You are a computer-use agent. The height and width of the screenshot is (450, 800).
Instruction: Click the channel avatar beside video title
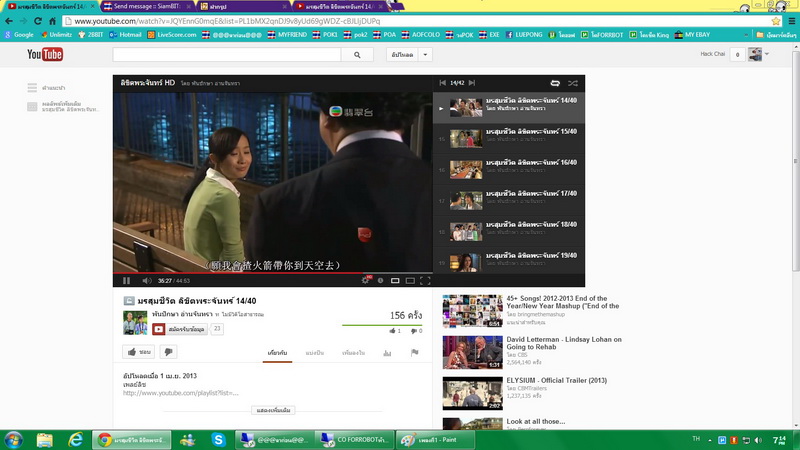(x=135, y=322)
